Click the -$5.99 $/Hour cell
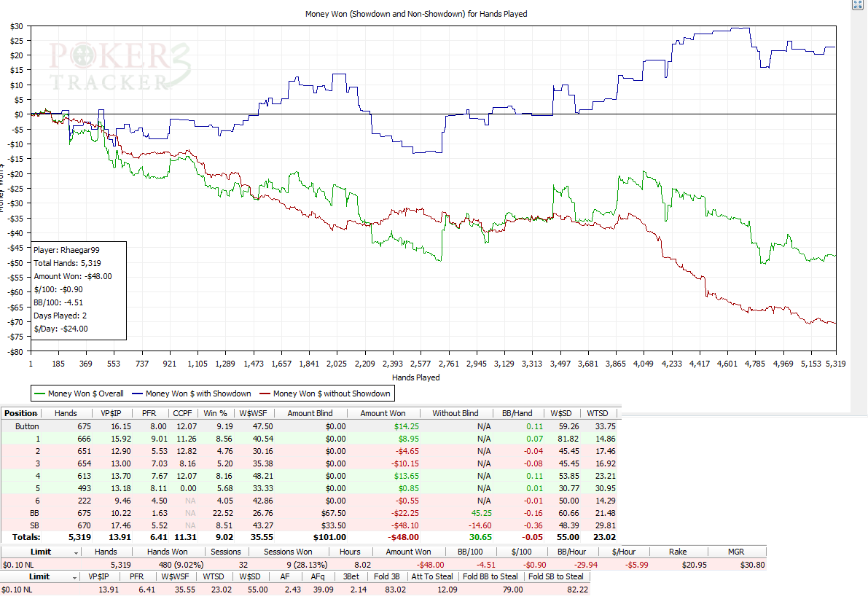Image resolution: width=868 pixels, height=599 pixels. coord(636,565)
